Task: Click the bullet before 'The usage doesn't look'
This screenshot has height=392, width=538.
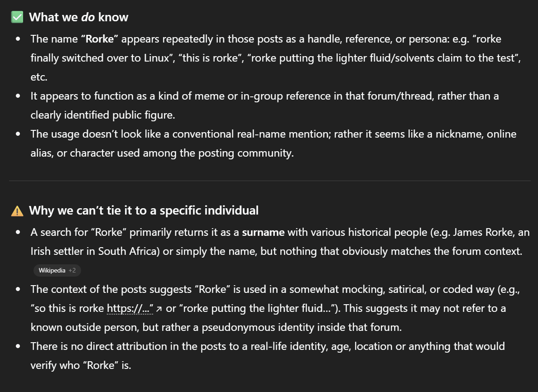Action: click(x=18, y=134)
